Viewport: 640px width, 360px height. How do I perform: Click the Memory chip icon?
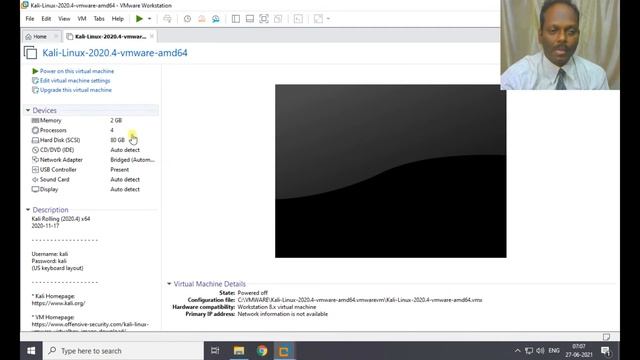click(35, 120)
